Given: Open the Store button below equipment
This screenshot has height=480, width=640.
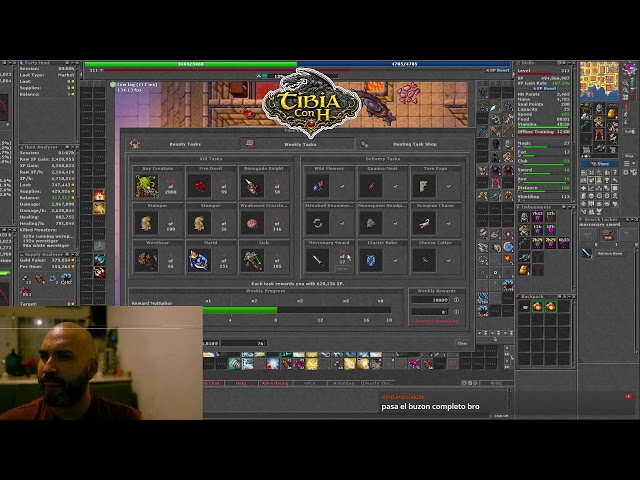Looking at the screenshot, I should (600, 164).
